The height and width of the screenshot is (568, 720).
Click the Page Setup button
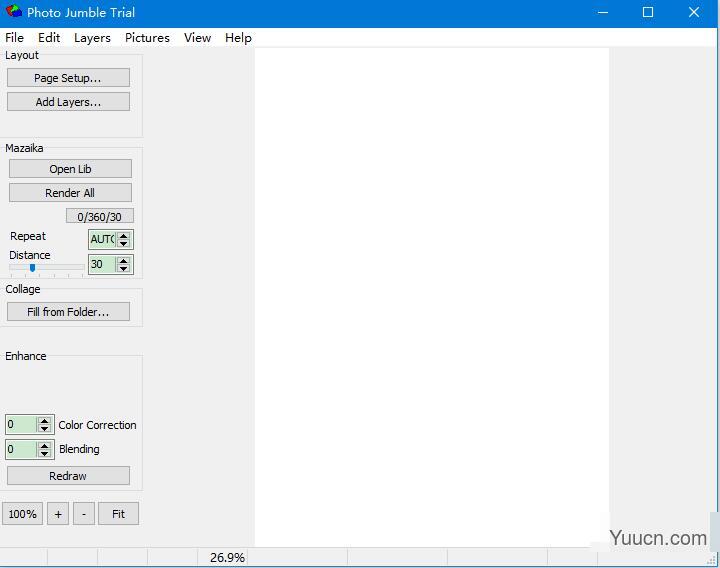68,78
